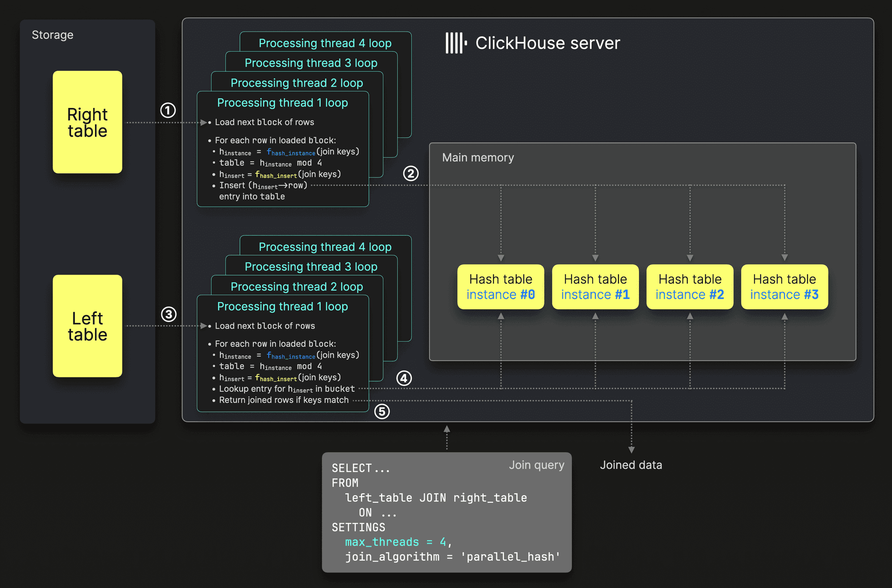
Task: Click the "SETTINGS" keyword in the query
Action: pos(358,528)
